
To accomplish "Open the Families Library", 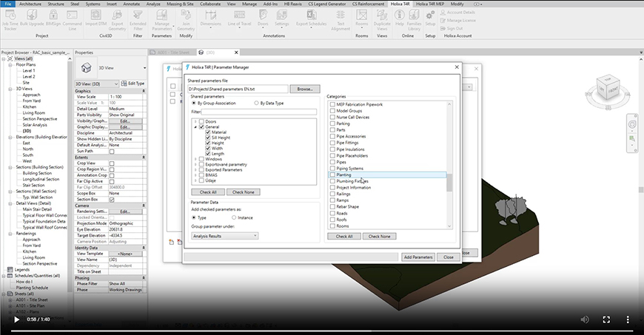I will 414,20.
